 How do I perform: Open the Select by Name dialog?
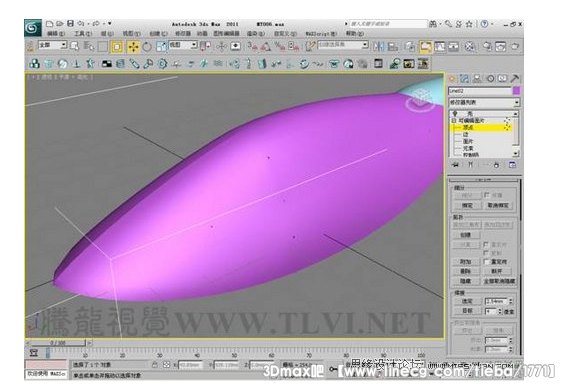click(89, 46)
